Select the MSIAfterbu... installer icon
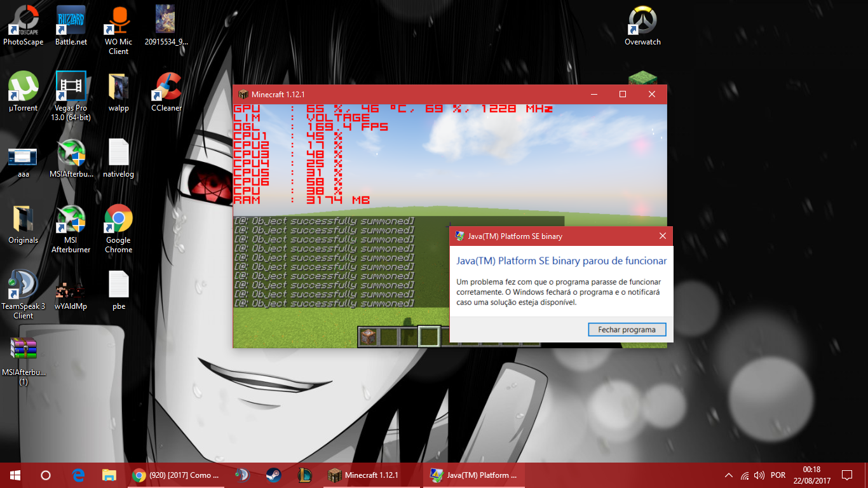Viewport: 868px width, 488px height. click(71, 158)
